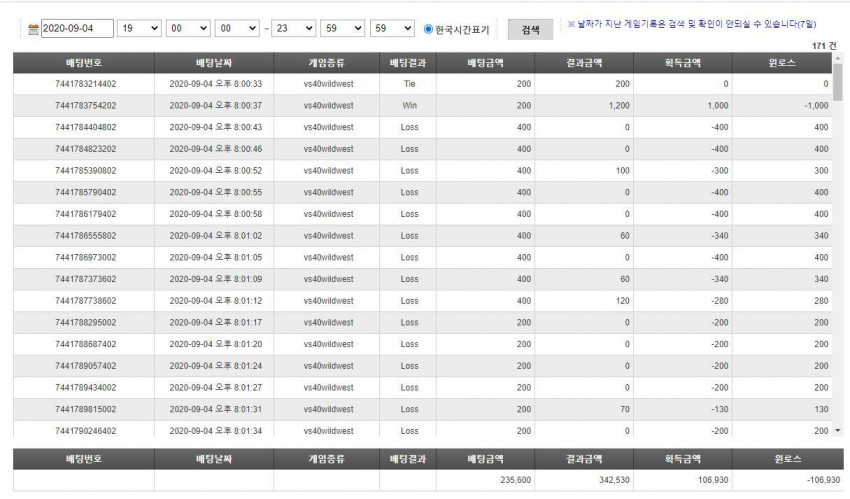Open the start second dropdown
The image size is (850, 499).
[237, 28]
